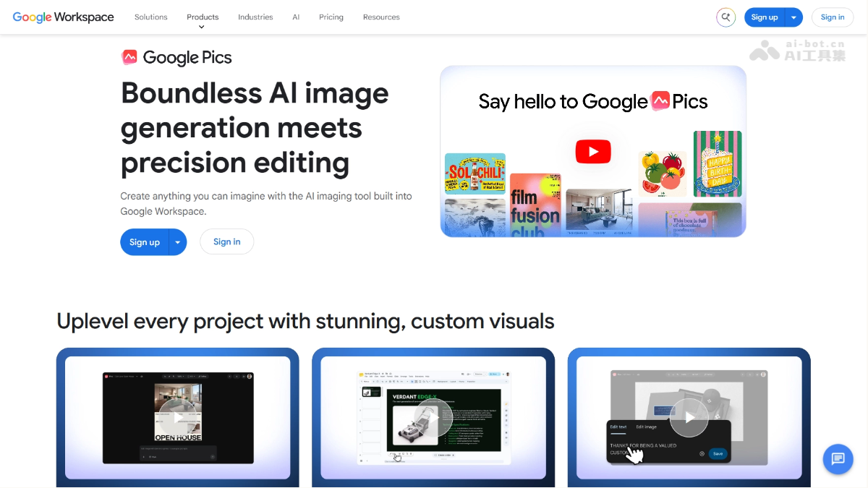The image size is (868, 488).
Task: Play the Edit text demo video
Action: (689, 417)
